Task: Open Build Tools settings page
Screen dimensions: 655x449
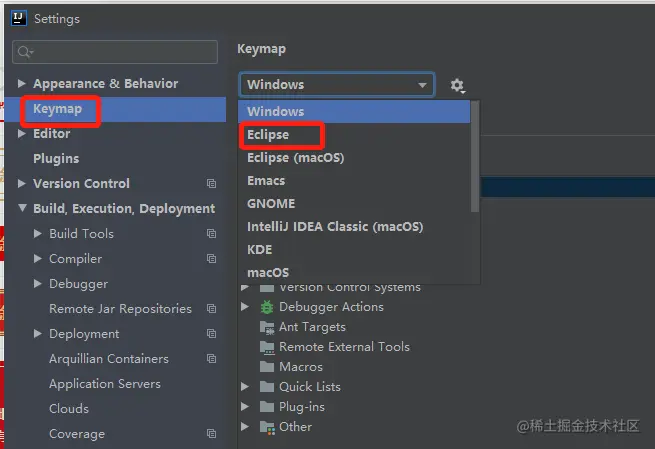Action: (81, 233)
